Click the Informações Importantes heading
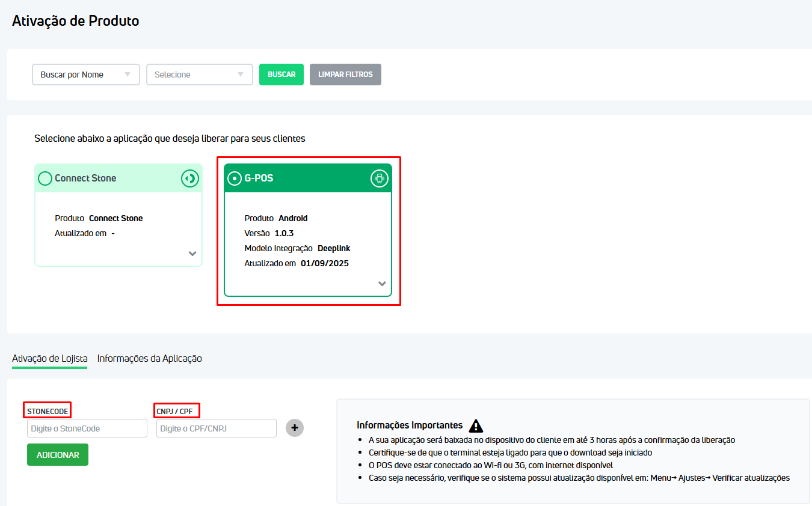The image size is (812, 506). click(410, 425)
